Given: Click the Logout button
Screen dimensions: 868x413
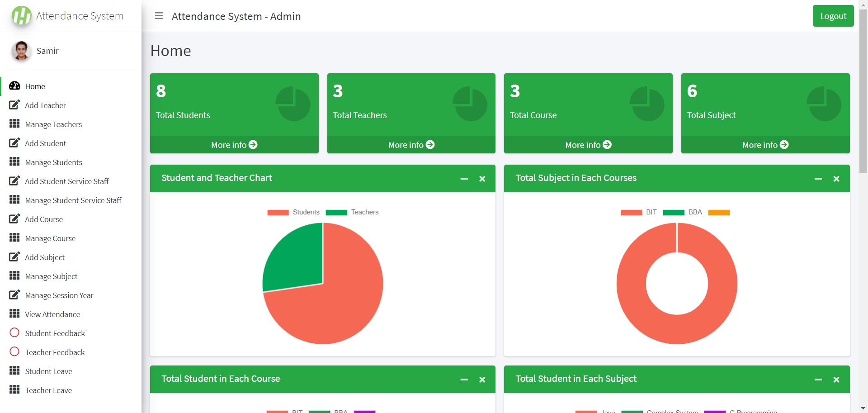Looking at the screenshot, I should point(833,16).
